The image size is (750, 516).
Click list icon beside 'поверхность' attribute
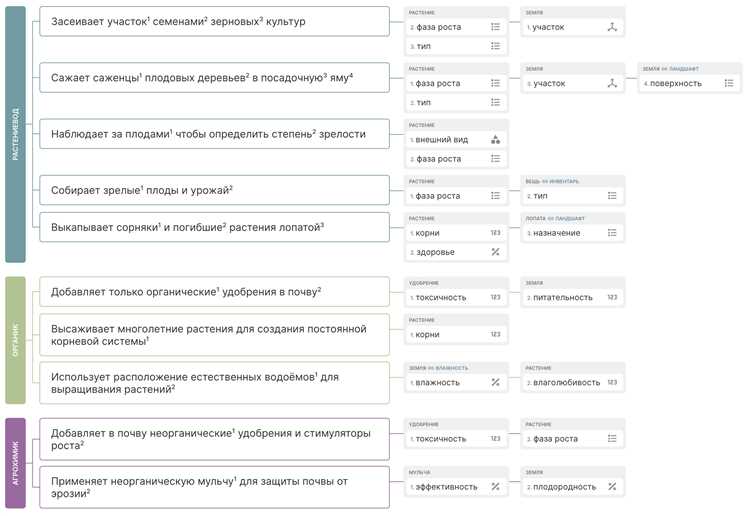point(728,83)
